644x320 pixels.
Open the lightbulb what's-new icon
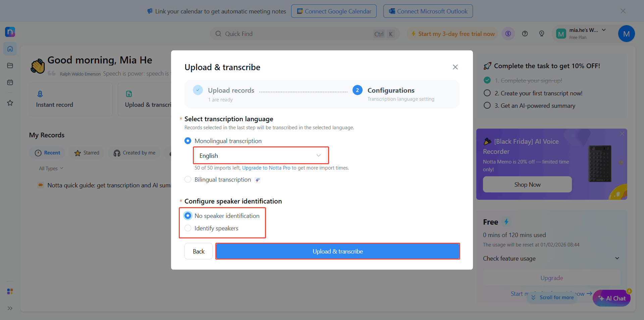(x=541, y=34)
